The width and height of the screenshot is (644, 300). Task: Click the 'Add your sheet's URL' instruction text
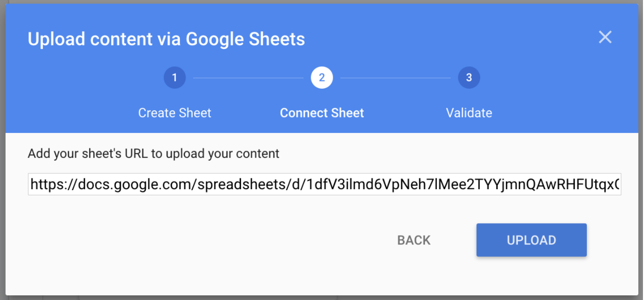[x=154, y=153]
